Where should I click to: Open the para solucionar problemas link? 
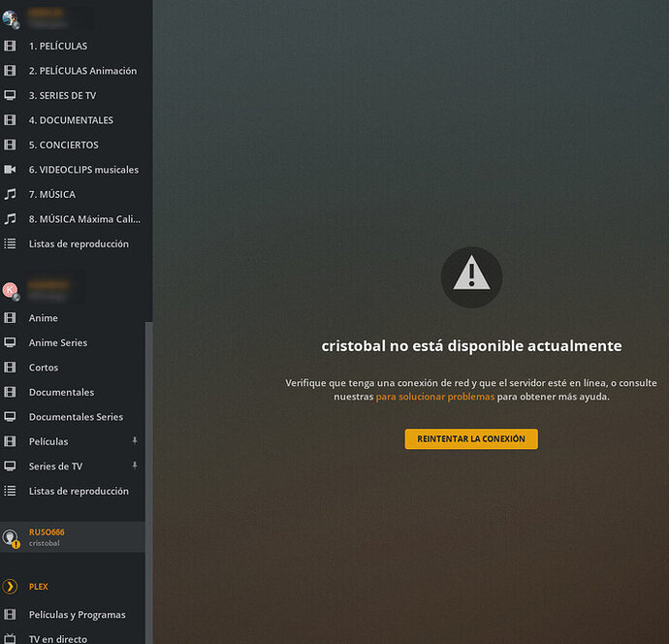coord(434,397)
